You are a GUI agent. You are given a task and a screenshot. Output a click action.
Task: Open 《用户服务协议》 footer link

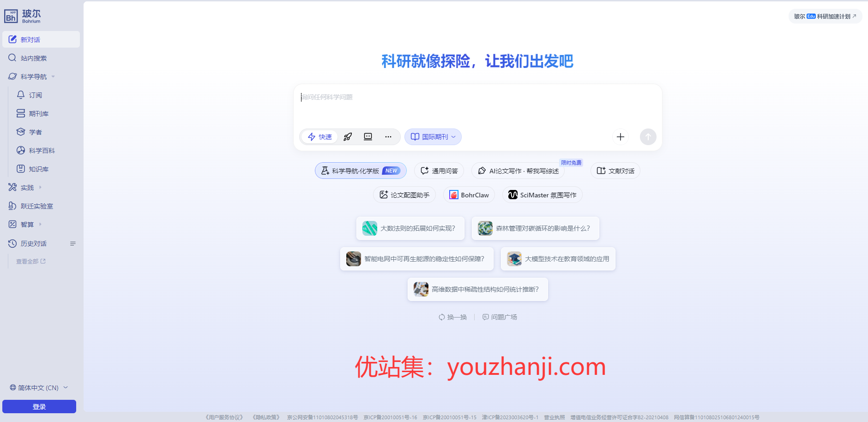(x=224, y=417)
